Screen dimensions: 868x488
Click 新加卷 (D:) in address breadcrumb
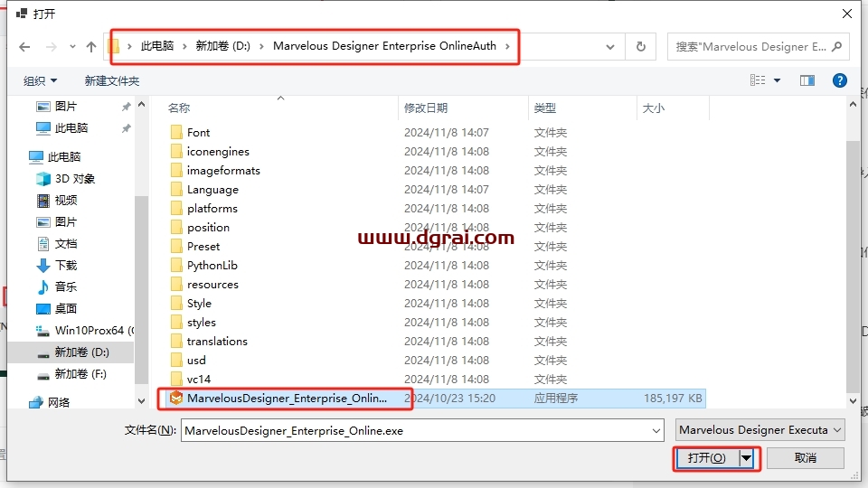tap(222, 46)
